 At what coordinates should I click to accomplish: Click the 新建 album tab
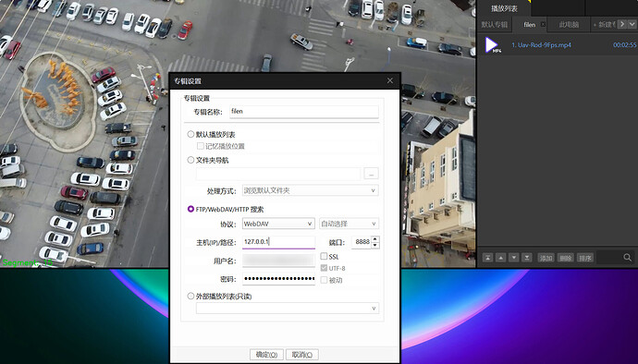tap(604, 24)
